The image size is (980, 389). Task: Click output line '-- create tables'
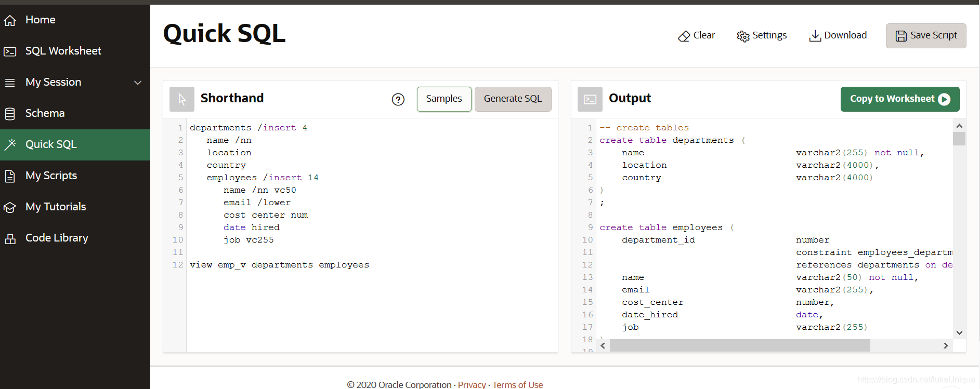click(644, 128)
